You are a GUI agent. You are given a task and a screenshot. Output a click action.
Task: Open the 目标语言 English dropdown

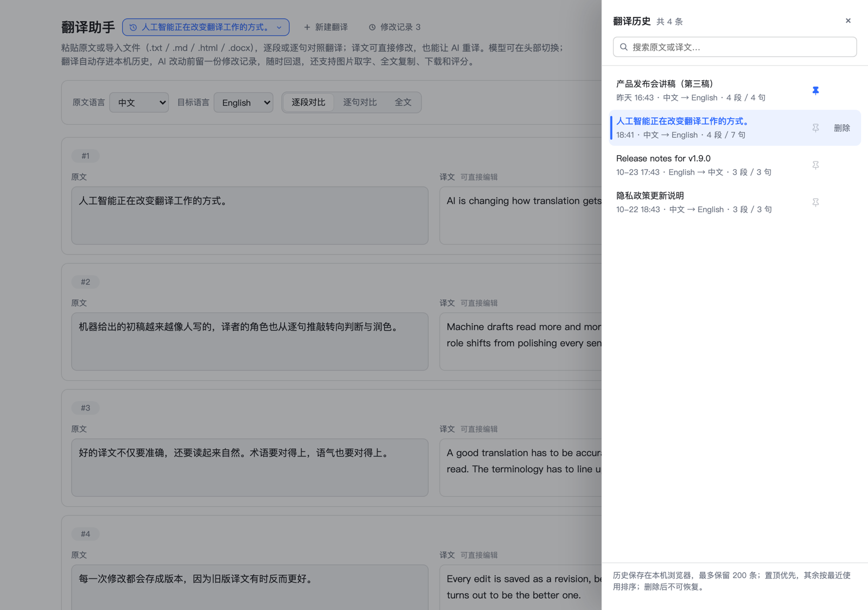click(x=244, y=102)
